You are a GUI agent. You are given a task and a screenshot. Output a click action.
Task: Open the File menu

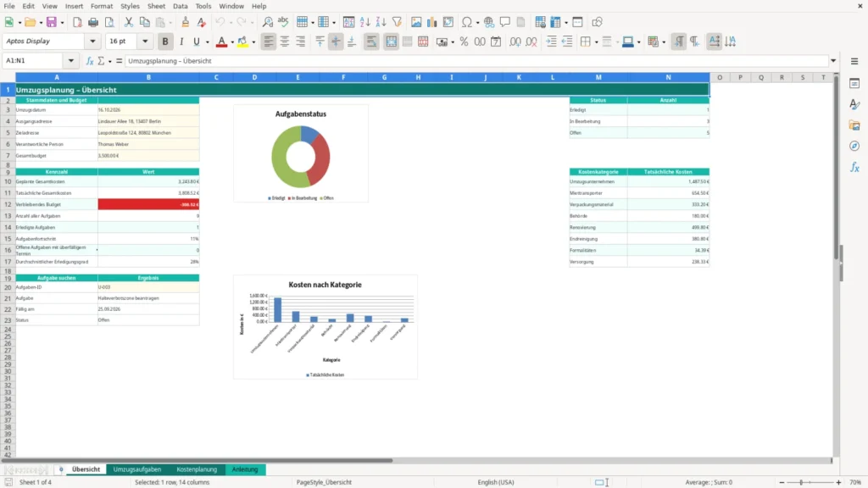9,6
